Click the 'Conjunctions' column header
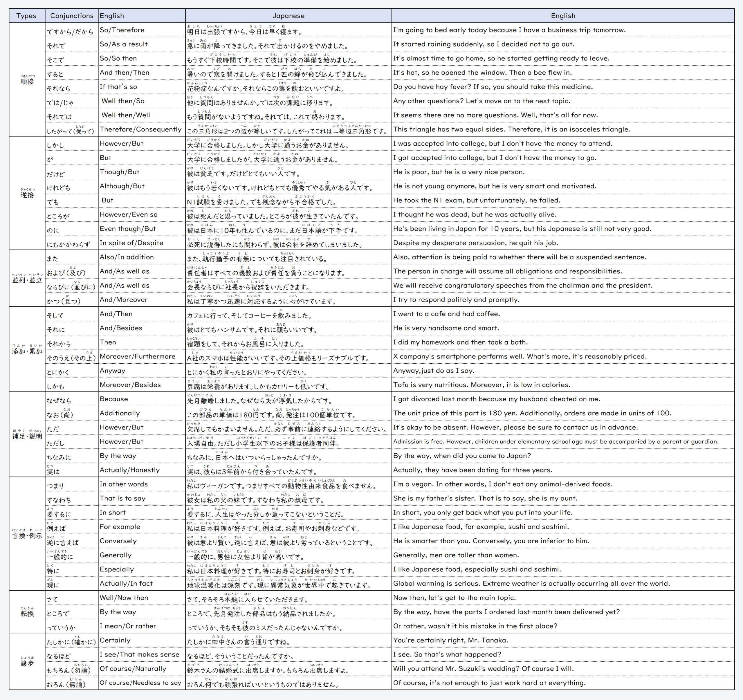The image size is (743, 700). coord(72,16)
